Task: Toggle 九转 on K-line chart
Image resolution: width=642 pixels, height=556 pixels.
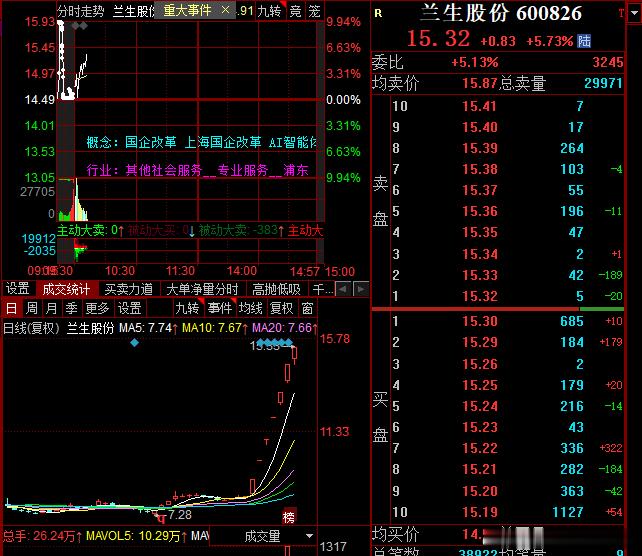Action: 187,308
